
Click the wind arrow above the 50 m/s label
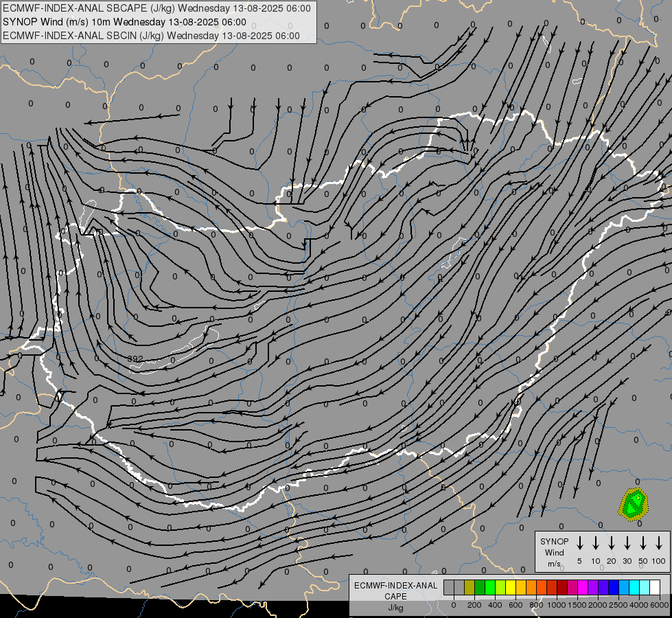click(643, 542)
